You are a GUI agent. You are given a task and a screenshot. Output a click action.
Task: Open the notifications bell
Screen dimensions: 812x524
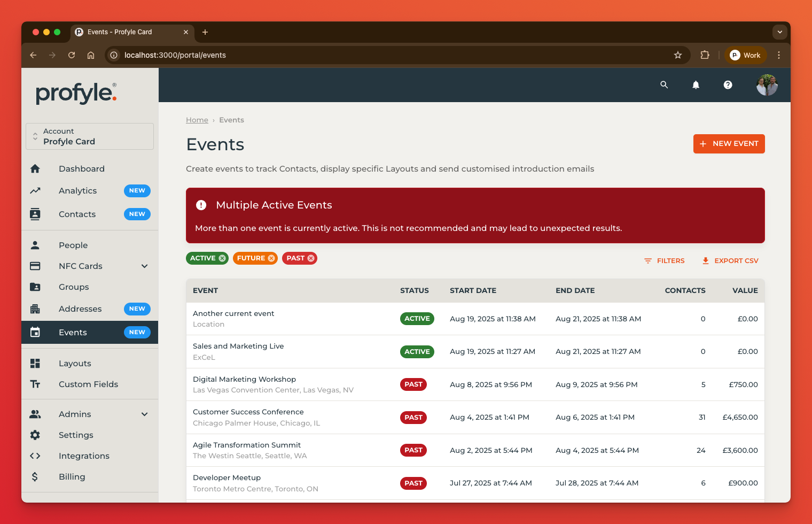(x=696, y=85)
